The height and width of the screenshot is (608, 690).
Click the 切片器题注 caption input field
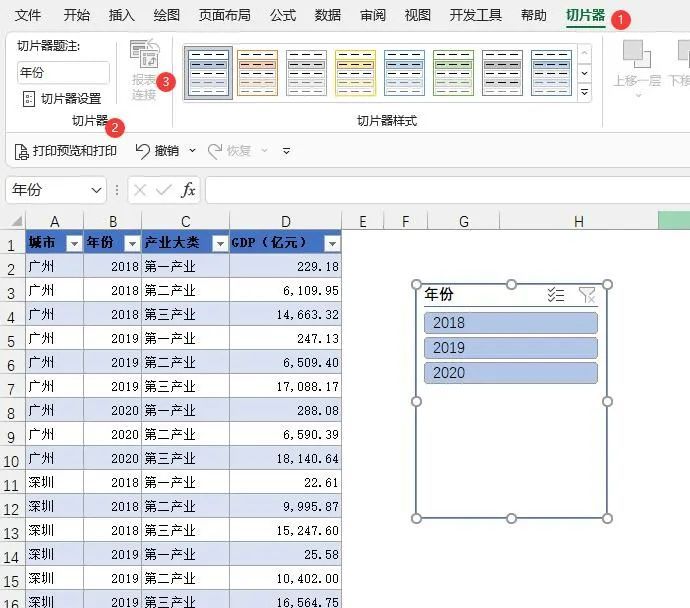tap(63, 73)
